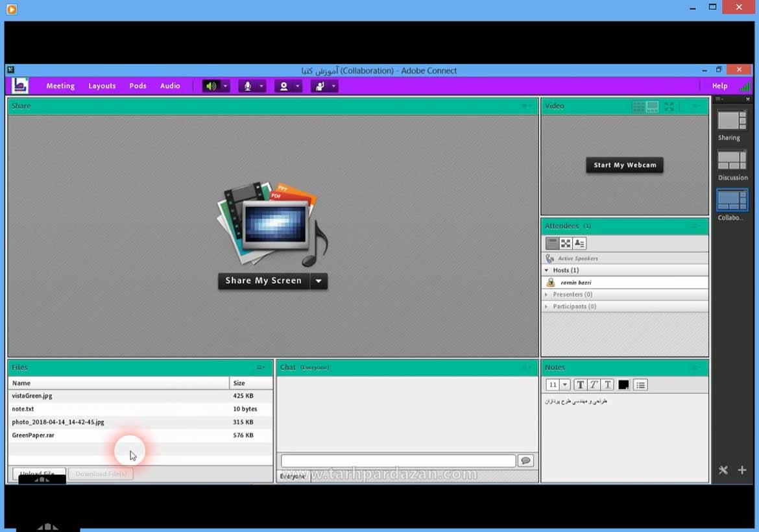This screenshot has width=759, height=532.
Task: Expand the Presenters group in Attendees
Action: coord(546,295)
